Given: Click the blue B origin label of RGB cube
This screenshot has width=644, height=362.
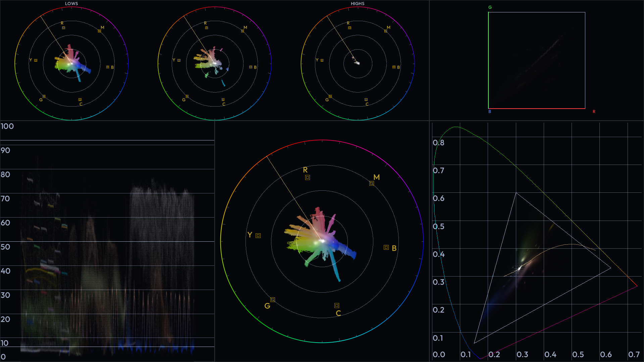Looking at the screenshot, I should [x=490, y=112].
